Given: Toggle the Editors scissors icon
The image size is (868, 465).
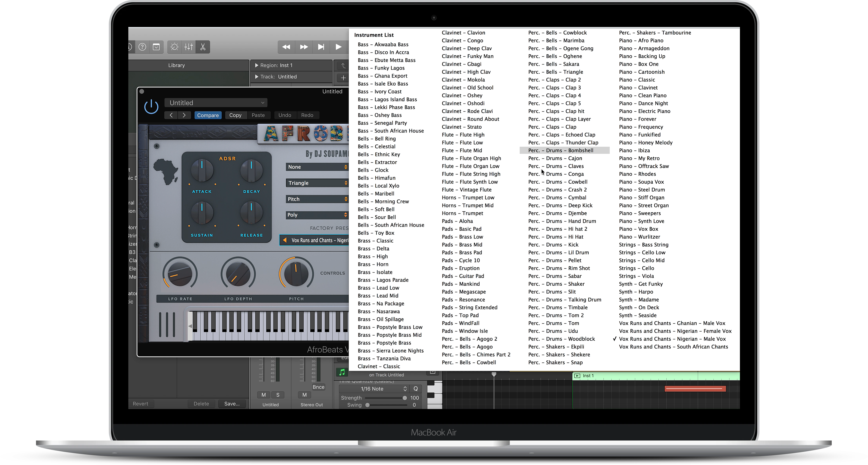Looking at the screenshot, I should [203, 47].
